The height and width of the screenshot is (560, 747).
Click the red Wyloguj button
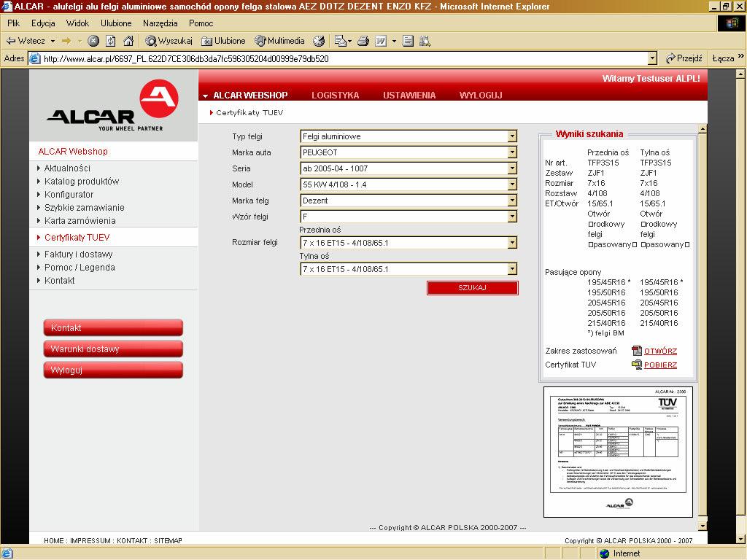point(113,370)
